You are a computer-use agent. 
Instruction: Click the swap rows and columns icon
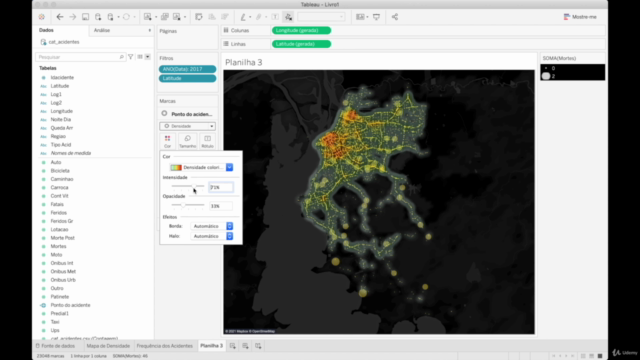[199, 17]
